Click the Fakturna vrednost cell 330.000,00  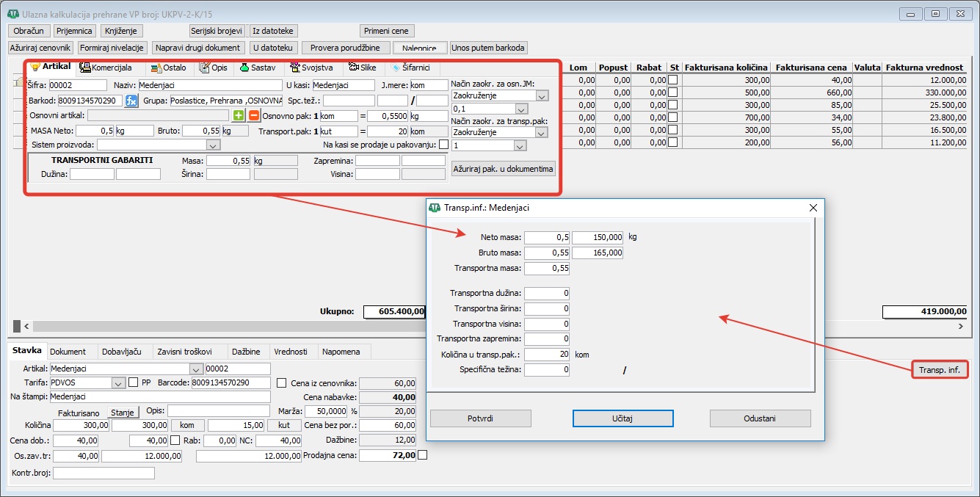925,92
